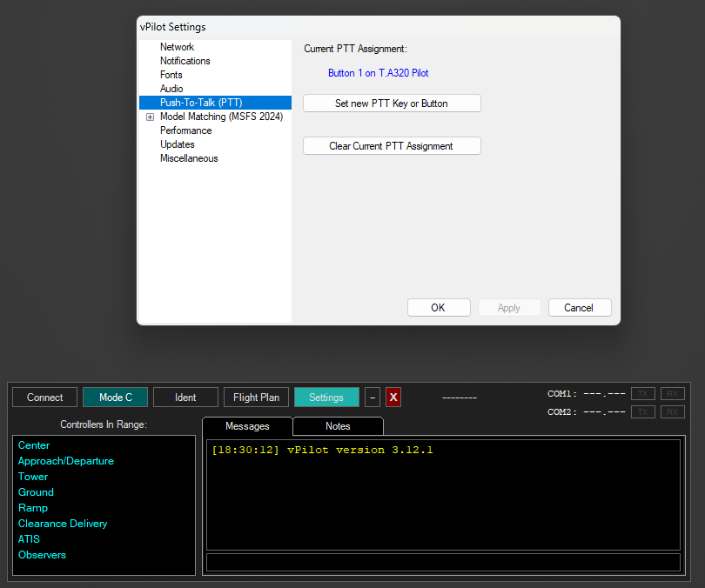This screenshot has height=588, width=705.
Task: Send an Ident squawk
Action: click(185, 398)
